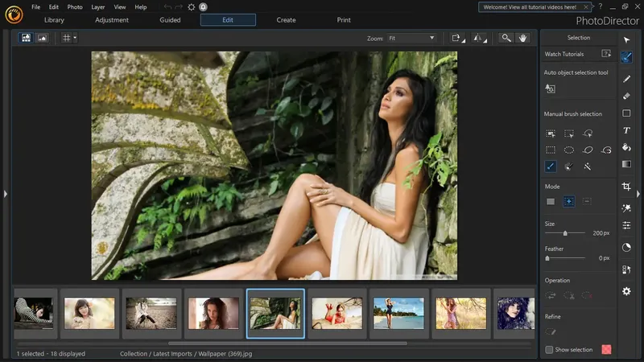
Task: Switch to Subtract from selection mode
Action: click(587, 201)
